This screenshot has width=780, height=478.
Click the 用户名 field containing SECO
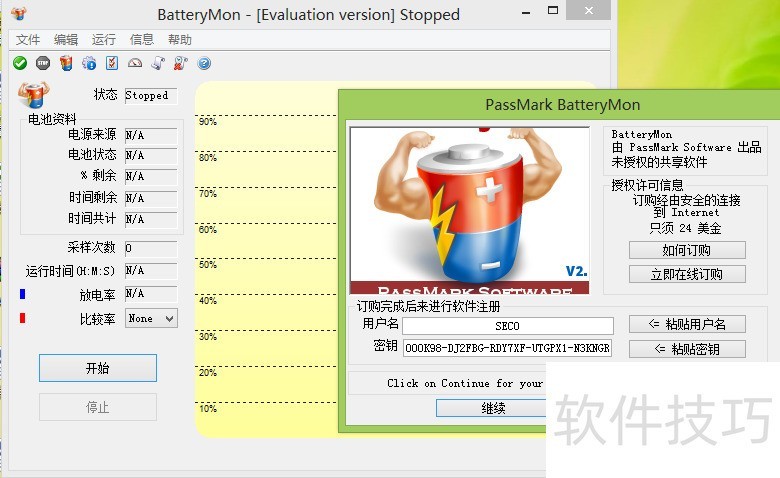[507, 326]
